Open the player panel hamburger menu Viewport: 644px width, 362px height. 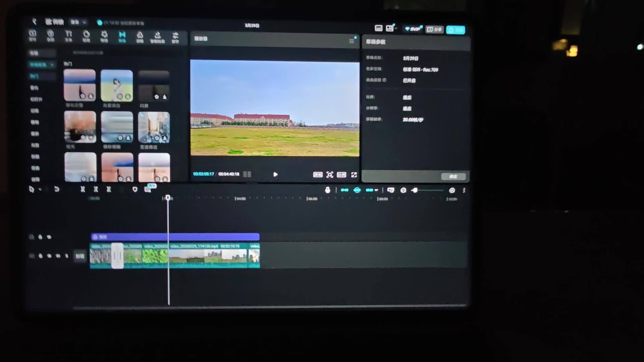352,41
